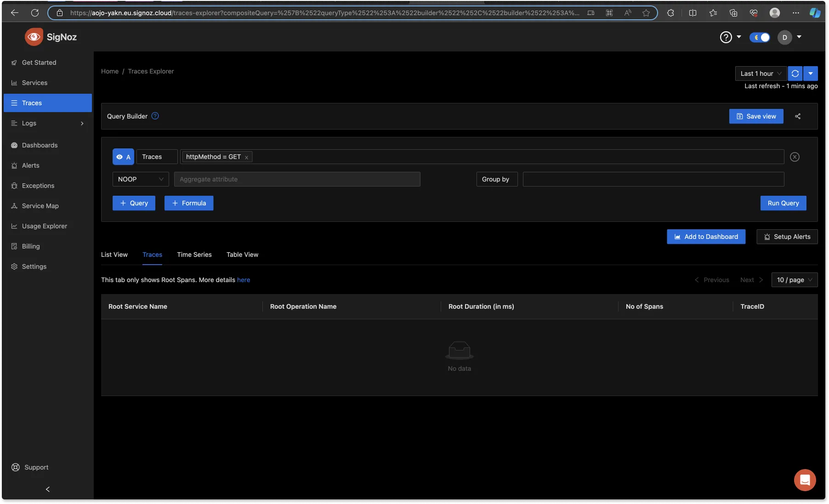Remove the httpMethod = GET filter tag
Image resolution: width=829 pixels, height=504 pixels.
(x=246, y=157)
